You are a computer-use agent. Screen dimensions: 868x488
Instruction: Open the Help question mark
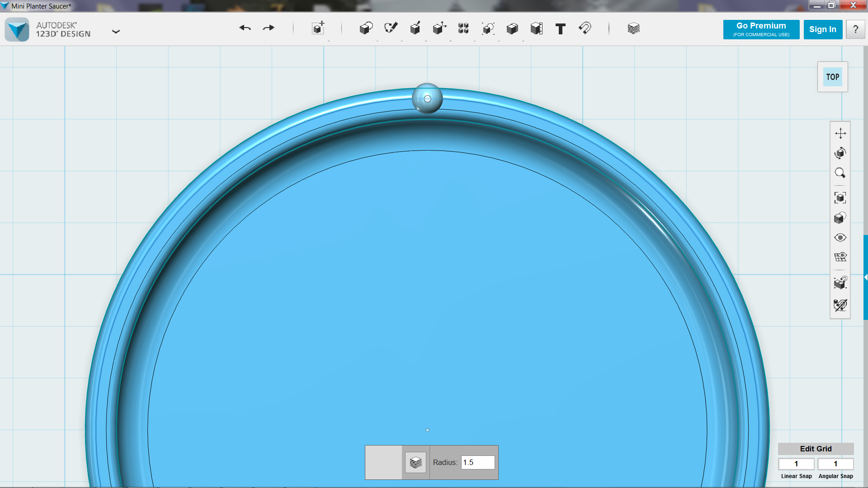(855, 29)
